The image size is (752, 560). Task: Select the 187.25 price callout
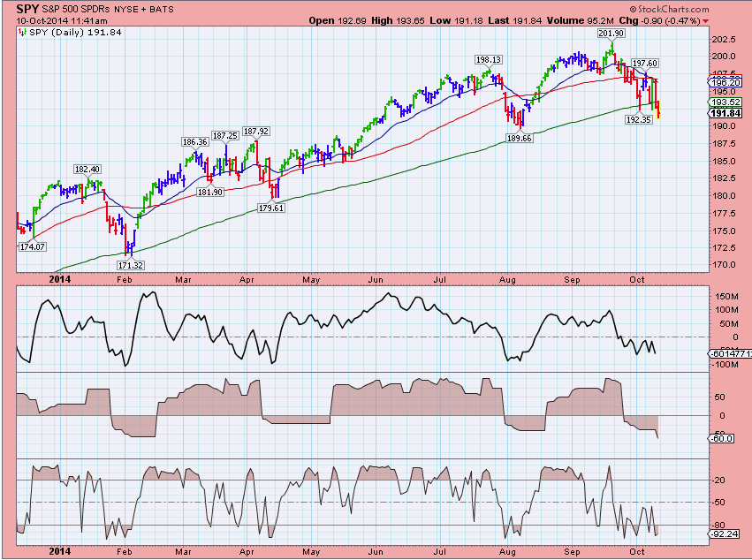pyautogui.click(x=225, y=136)
